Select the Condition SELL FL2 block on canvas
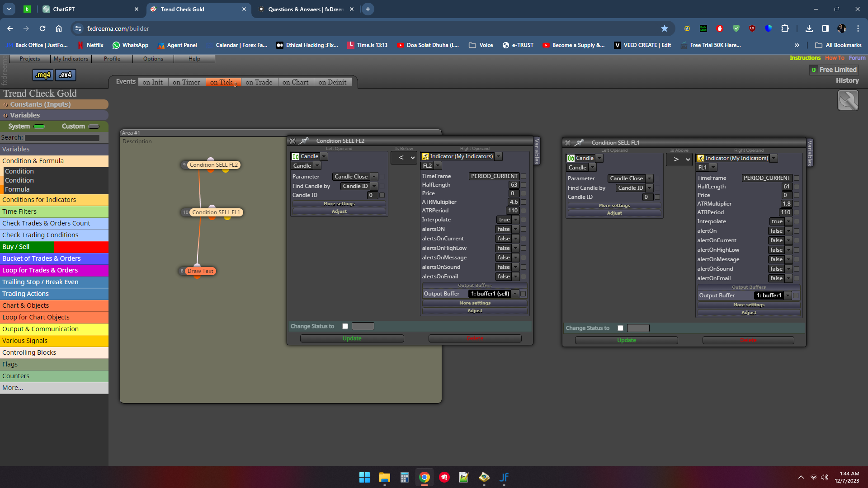 pos(213,165)
